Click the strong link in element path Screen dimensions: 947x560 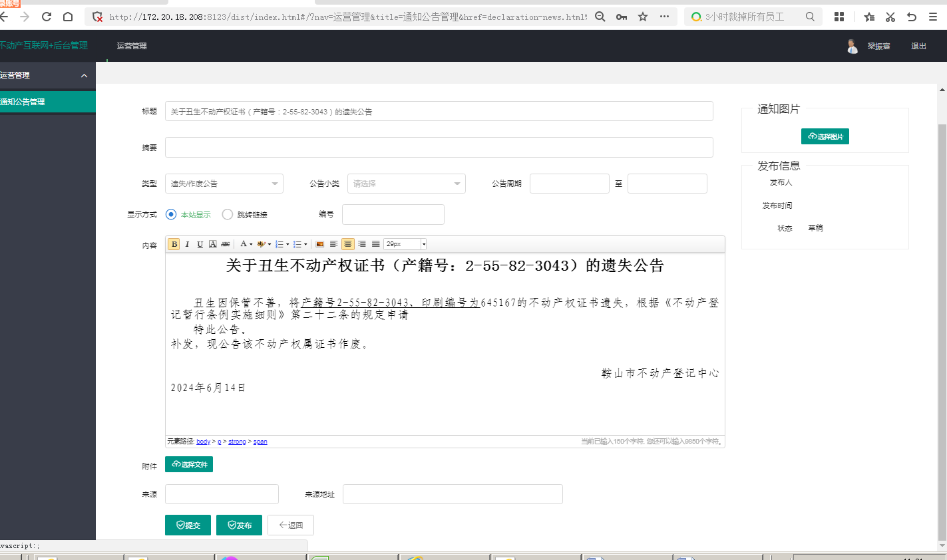coord(237,442)
